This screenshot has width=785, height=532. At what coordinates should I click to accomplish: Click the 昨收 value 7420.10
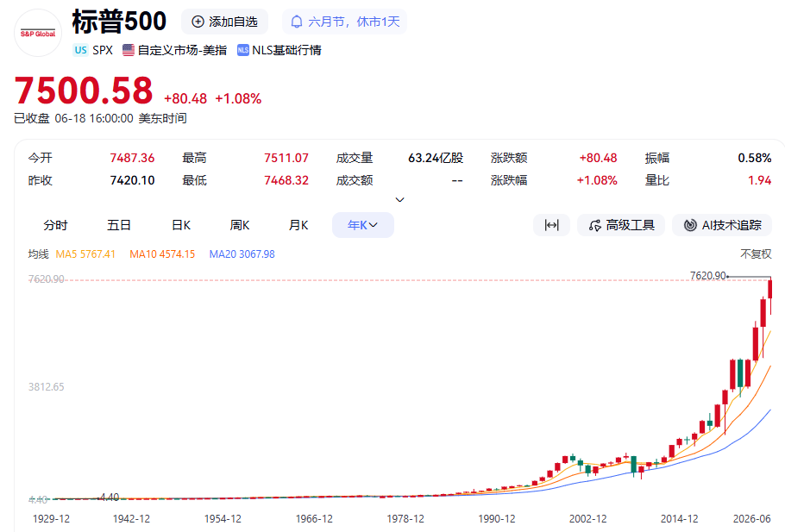tap(132, 180)
